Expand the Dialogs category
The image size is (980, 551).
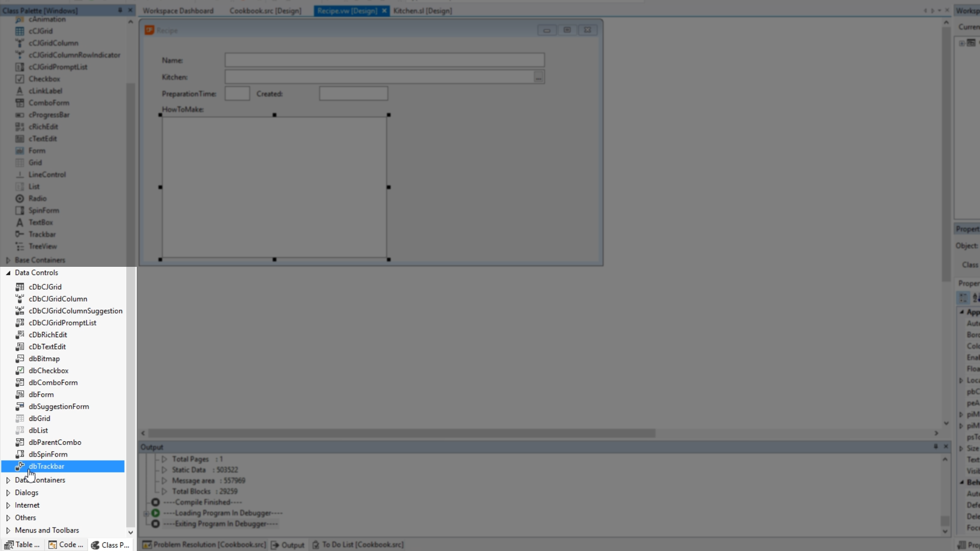[x=8, y=493]
